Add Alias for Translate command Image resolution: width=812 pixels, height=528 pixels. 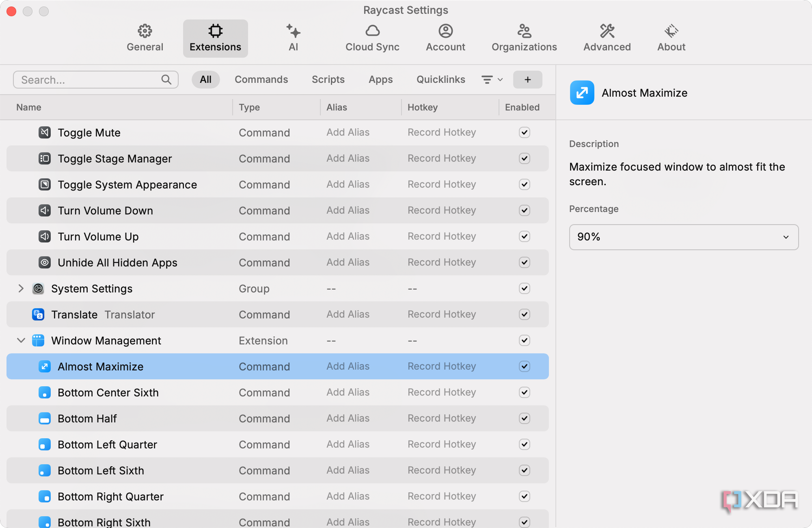[x=348, y=314]
